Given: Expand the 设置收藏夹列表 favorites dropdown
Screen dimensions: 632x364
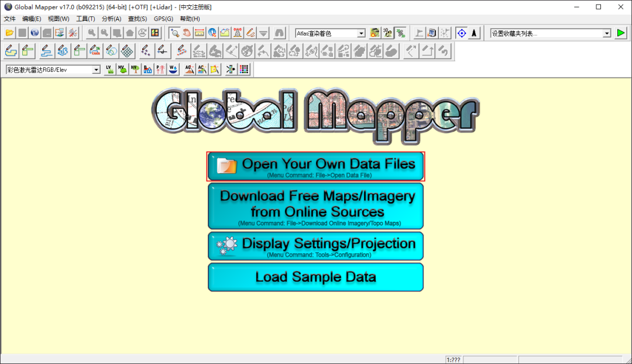Looking at the screenshot, I should (x=606, y=33).
